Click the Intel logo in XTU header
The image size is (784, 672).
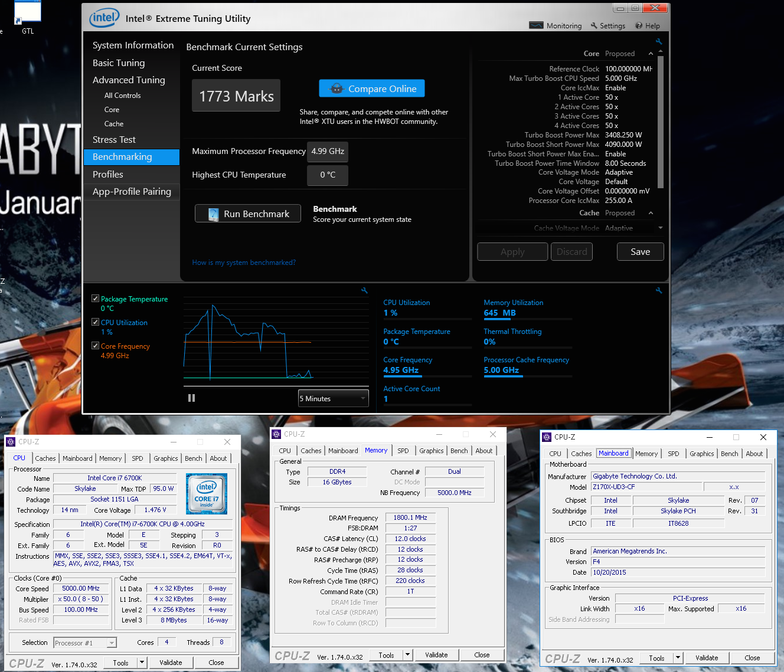[104, 18]
